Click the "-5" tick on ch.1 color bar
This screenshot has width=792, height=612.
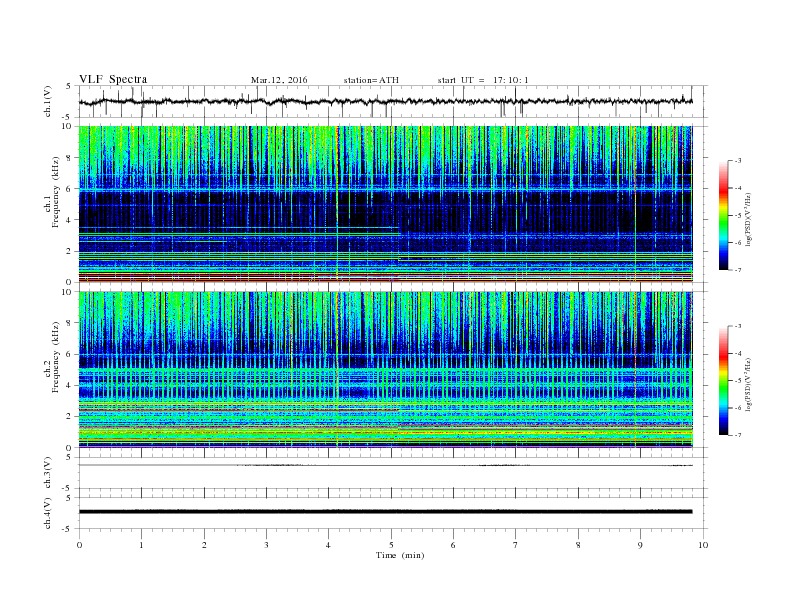click(x=738, y=216)
